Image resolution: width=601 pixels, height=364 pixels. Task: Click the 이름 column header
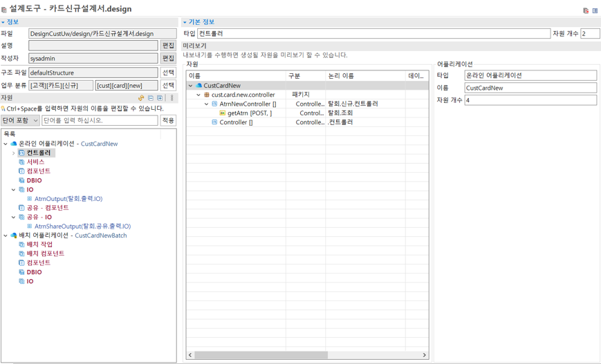coord(236,76)
